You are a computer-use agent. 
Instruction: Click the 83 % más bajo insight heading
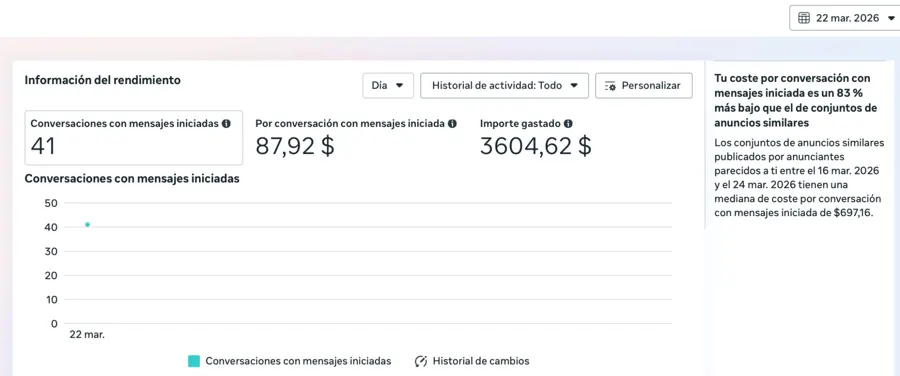[x=796, y=100]
